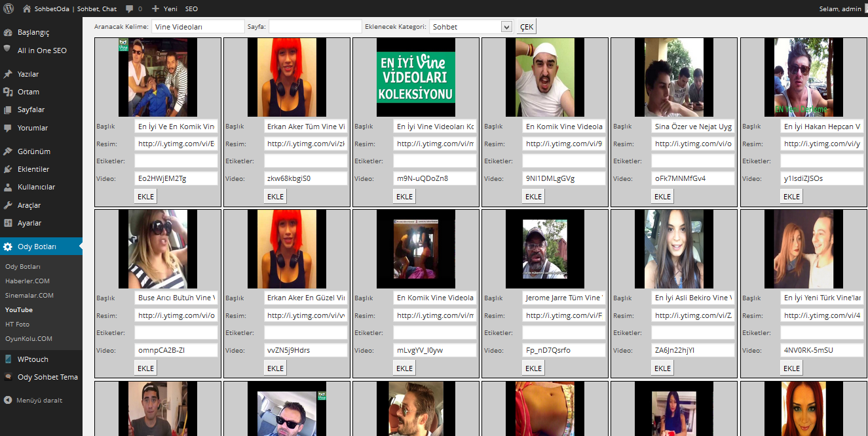
Task: Click the plus icon next to Yeni
Action: 155,9
